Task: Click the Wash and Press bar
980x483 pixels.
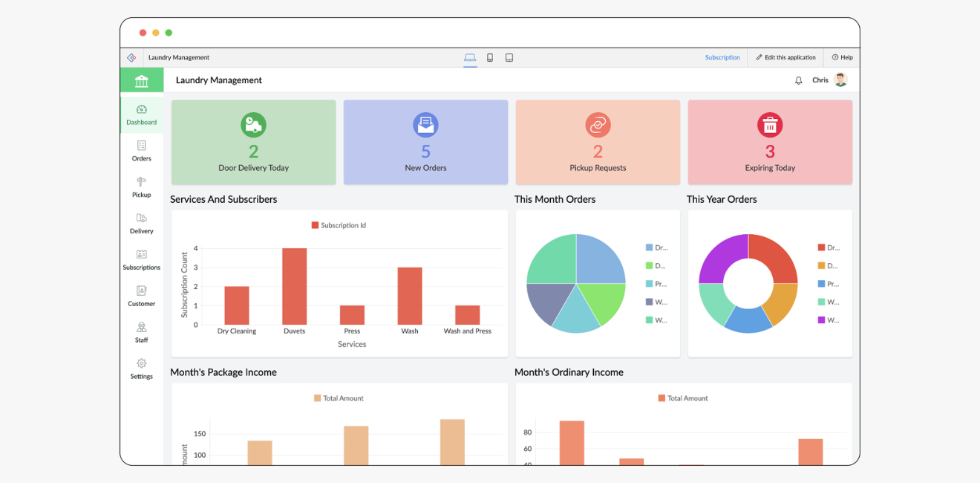Action: [468, 315]
